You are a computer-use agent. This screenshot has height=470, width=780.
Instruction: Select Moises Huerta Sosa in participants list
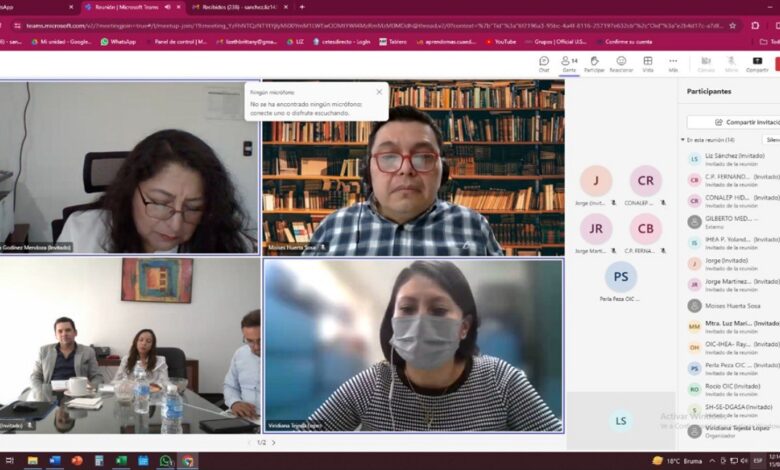pyautogui.click(x=733, y=306)
